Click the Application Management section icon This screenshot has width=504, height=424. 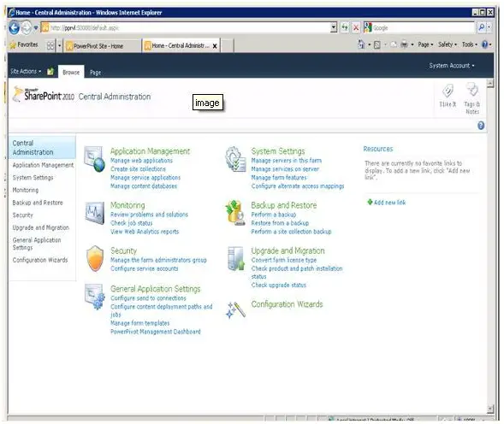94,159
